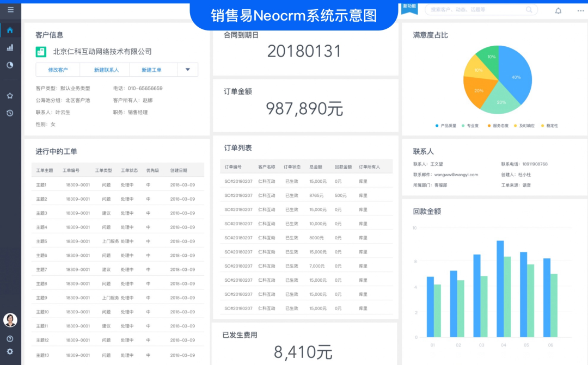This screenshot has width=588, height=365.
Task: Expand the customer actions dropdown arrow
Action: (x=187, y=70)
